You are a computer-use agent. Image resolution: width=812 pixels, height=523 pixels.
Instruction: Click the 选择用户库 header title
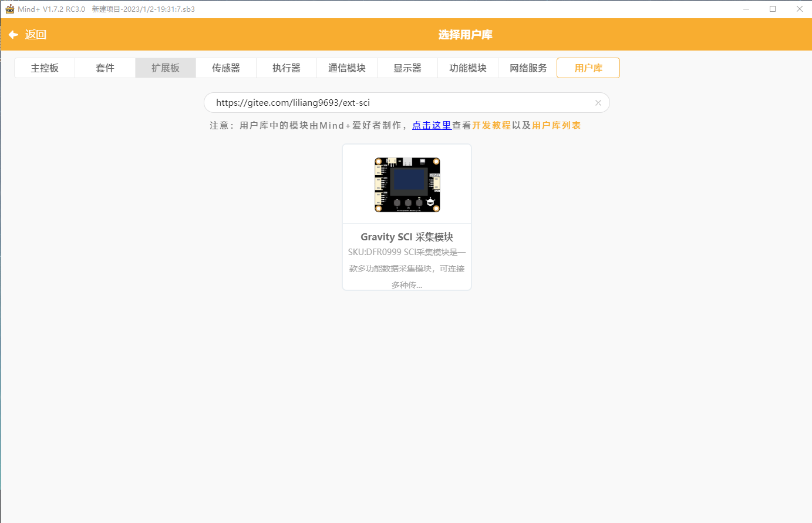465,35
